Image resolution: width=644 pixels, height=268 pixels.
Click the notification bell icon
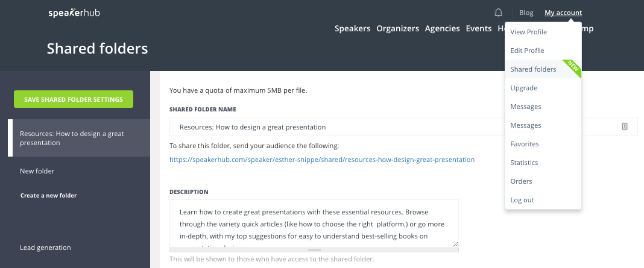click(498, 13)
